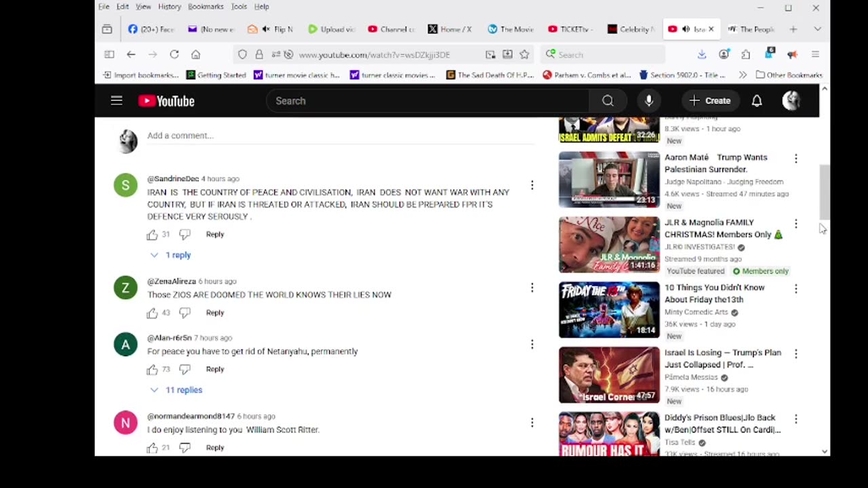Reply to normandearmond8147's comment
This screenshot has width=868, height=488.
pos(215,447)
